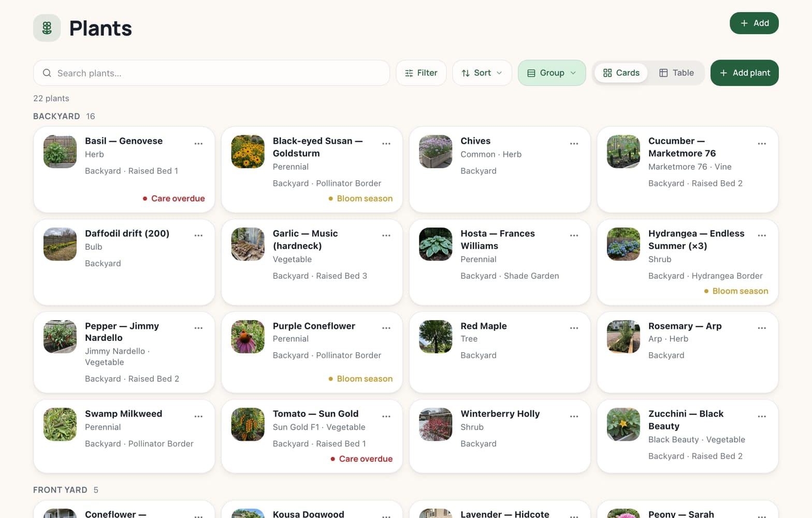The width and height of the screenshot is (812, 518).
Task: Select the Swamp Milkweed card title
Action: click(124, 414)
